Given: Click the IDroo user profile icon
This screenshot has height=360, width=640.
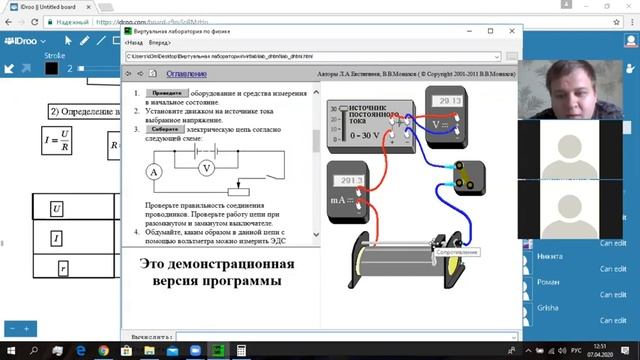Looking at the screenshot, I should pyautogui.click(x=631, y=41).
